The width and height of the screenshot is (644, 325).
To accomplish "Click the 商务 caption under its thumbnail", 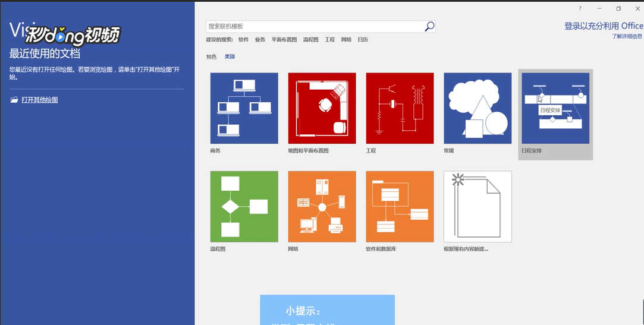I will point(215,150).
